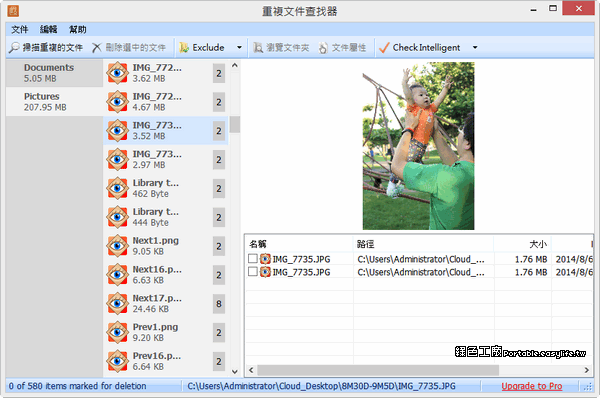
Task: Open the 文件 menu
Action: point(20,29)
